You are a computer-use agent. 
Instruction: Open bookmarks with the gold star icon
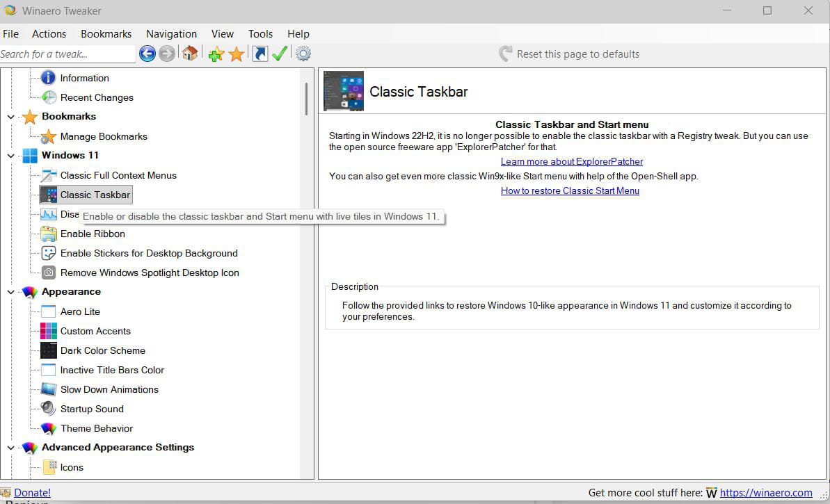(x=237, y=54)
